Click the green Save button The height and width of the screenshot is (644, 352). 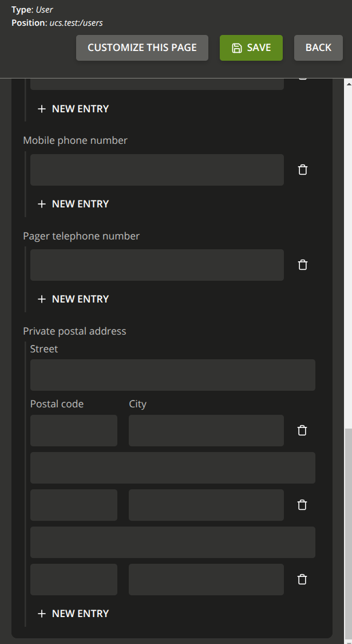click(251, 48)
